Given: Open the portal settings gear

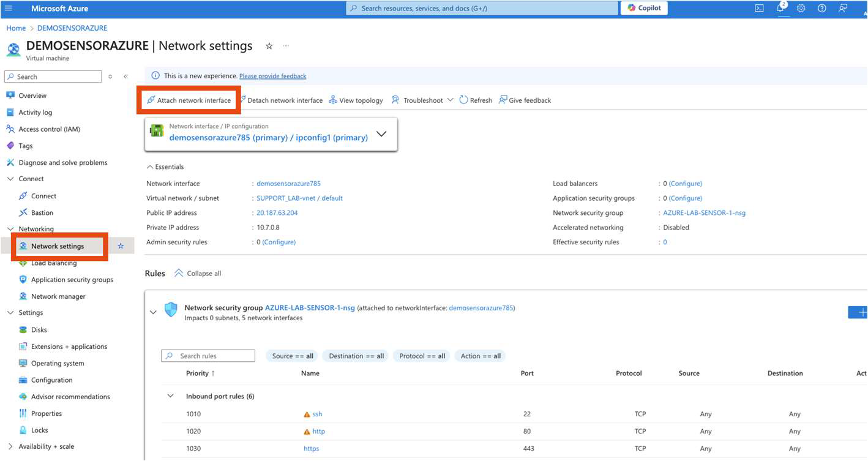Looking at the screenshot, I should 801,8.
